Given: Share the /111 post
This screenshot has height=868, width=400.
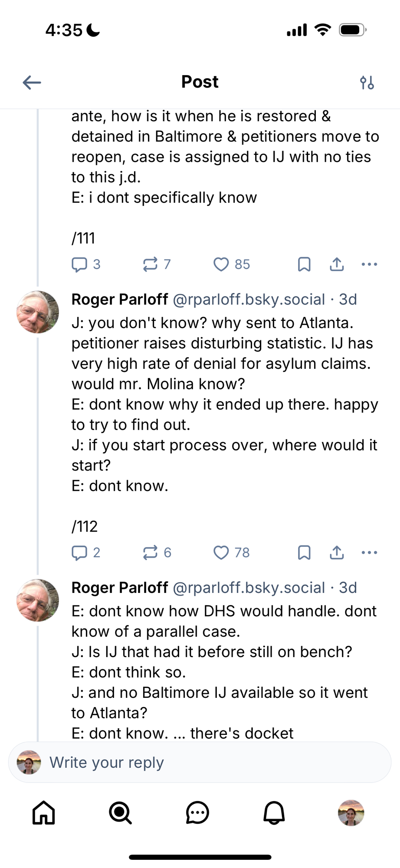Looking at the screenshot, I should tap(337, 264).
